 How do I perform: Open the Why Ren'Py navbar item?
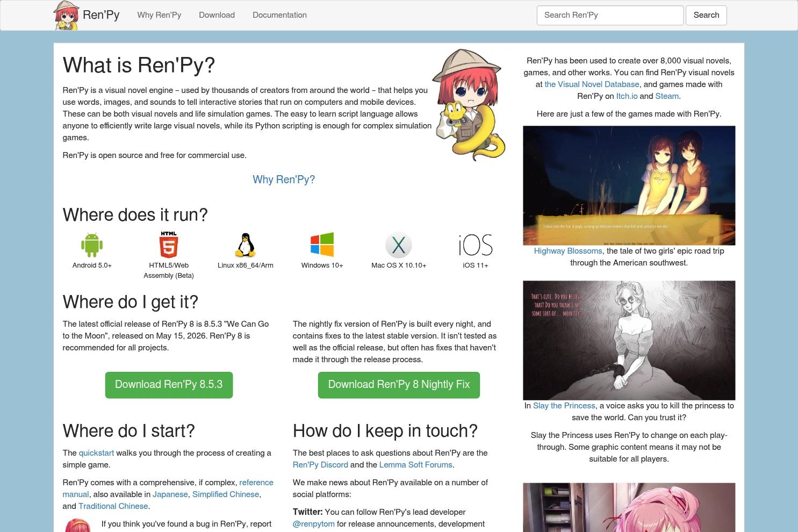pyautogui.click(x=159, y=15)
